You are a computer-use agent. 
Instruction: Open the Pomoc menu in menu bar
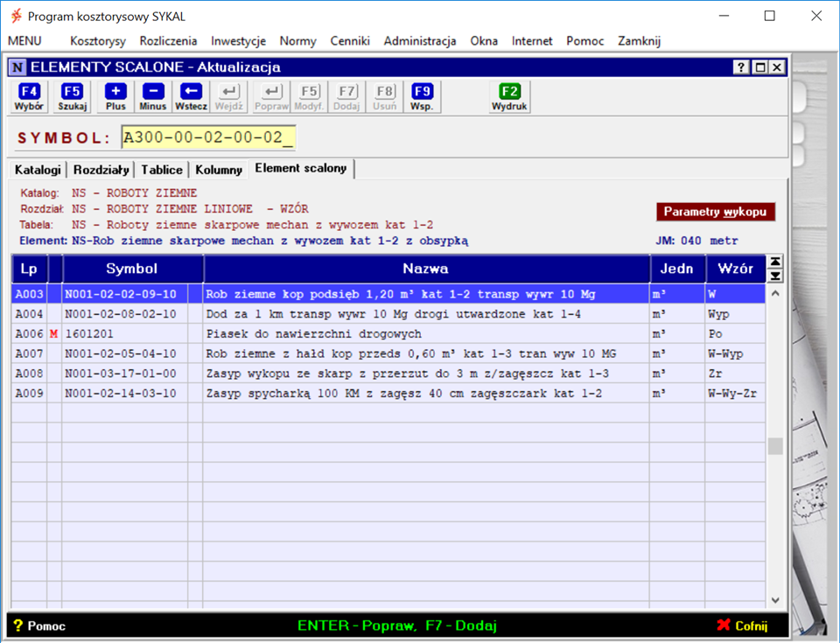point(585,41)
